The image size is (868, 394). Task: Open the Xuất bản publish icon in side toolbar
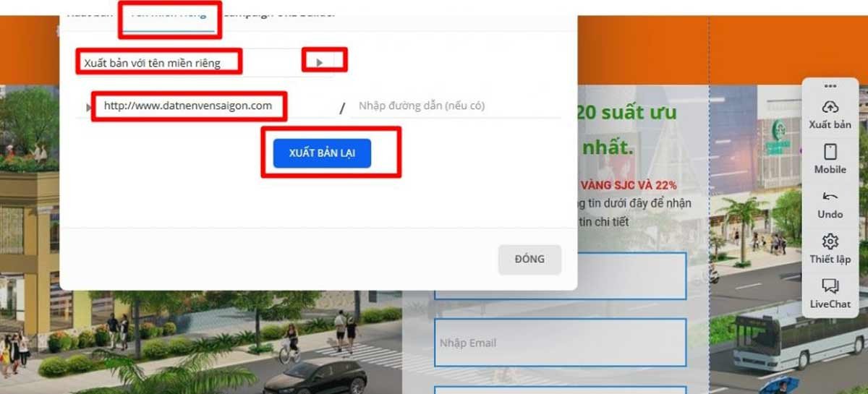coord(830,106)
